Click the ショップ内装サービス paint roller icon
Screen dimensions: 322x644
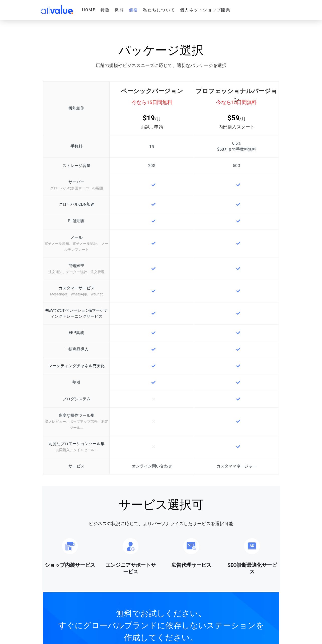70,546
